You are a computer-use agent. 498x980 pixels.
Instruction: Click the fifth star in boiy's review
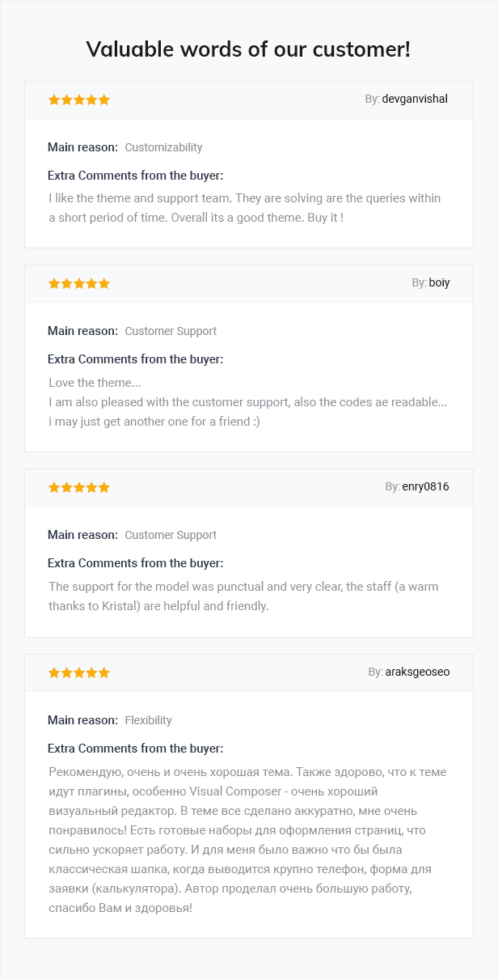click(104, 283)
